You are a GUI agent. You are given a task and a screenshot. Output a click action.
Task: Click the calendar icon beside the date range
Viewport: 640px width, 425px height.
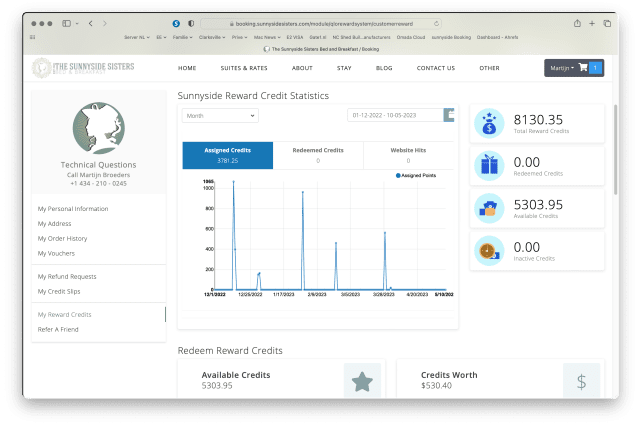pos(450,115)
